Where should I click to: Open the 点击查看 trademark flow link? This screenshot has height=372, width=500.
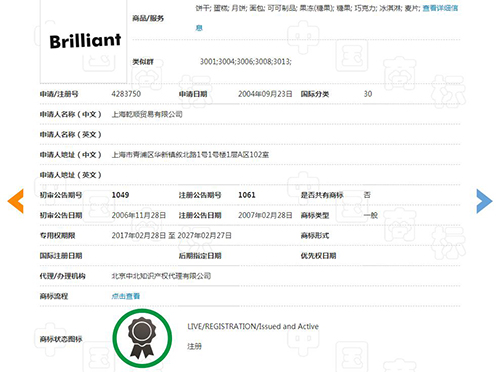click(126, 296)
